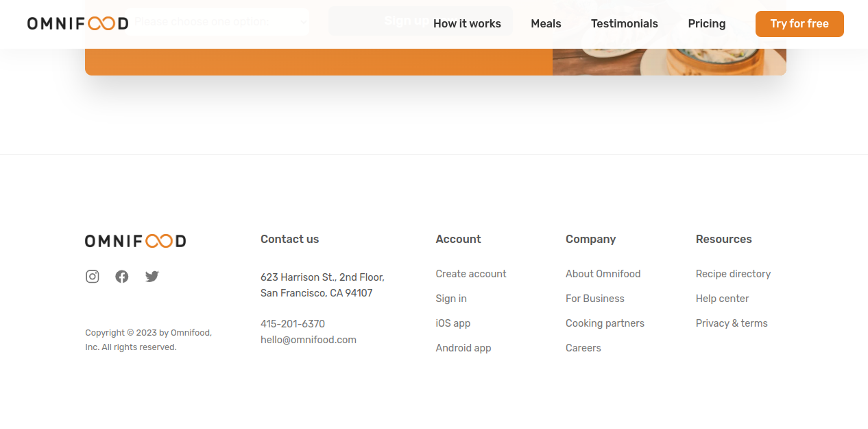
Task: Click the 'Resources' column heading
Action: pyautogui.click(x=724, y=239)
